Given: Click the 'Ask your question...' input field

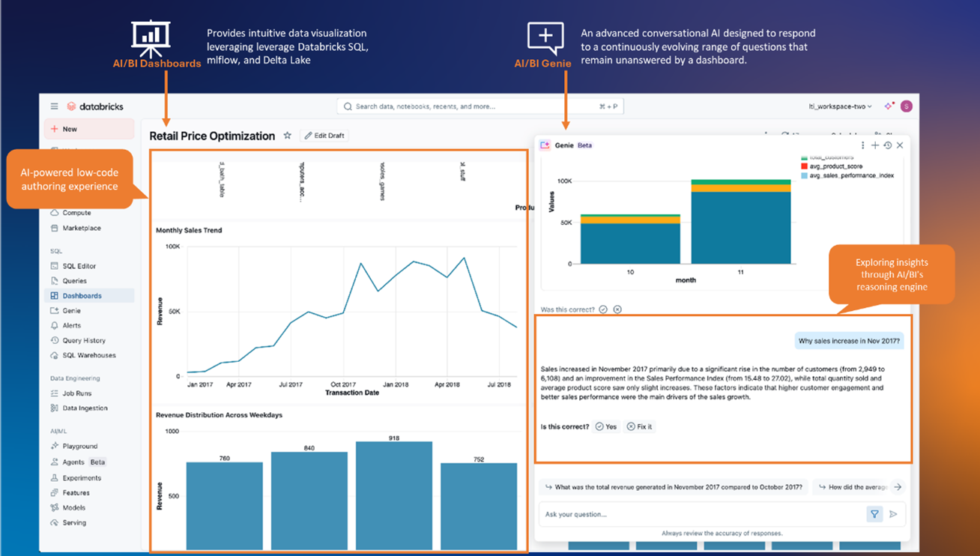Looking at the screenshot, I should 701,514.
